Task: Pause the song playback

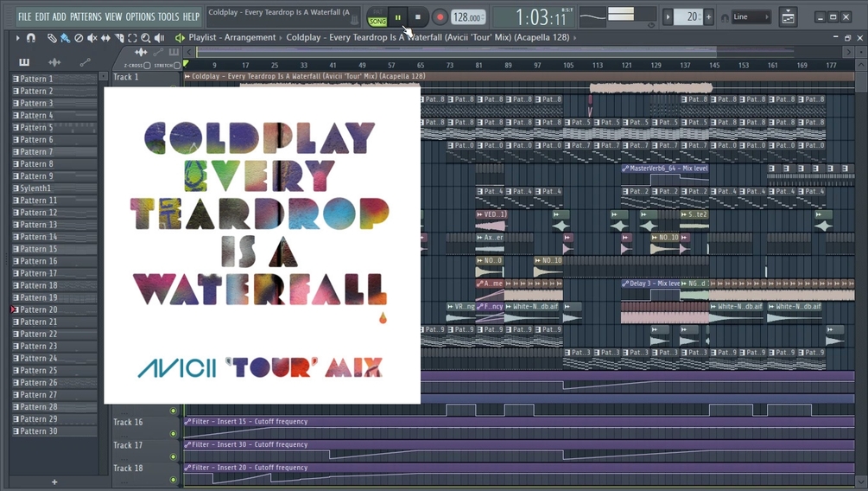Action: (x=397, y=18)
